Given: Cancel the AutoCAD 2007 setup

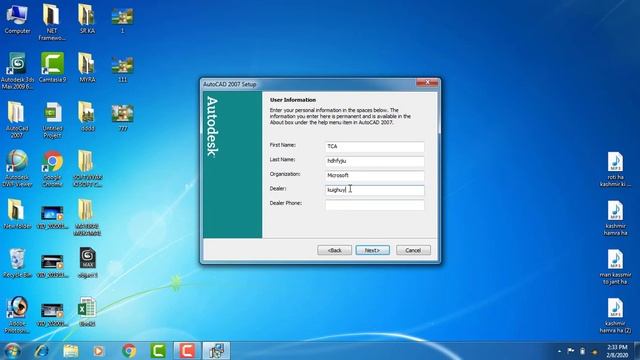Looking at the screenshot, I should tap(413, 250).
